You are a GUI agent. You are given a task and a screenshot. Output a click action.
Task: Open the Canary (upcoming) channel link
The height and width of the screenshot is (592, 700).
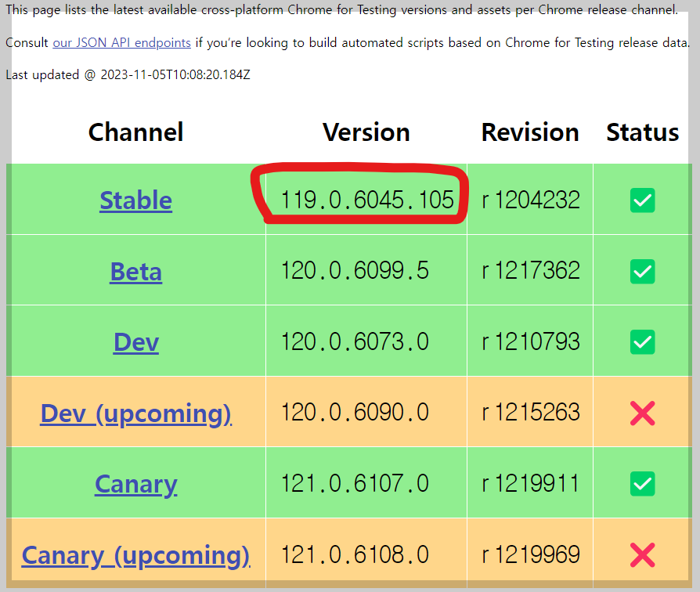(x=135, y=555)
